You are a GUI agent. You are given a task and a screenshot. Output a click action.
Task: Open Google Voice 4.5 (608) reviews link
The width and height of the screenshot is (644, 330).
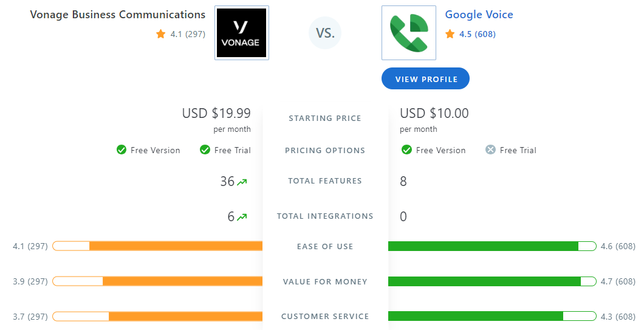(x=477, y=35)
